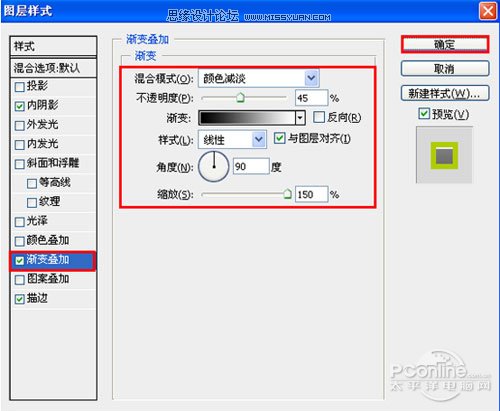Tick the 等高线 checkbox
Viewport: 500px width, 411px height.
click(x=32, y=183)
